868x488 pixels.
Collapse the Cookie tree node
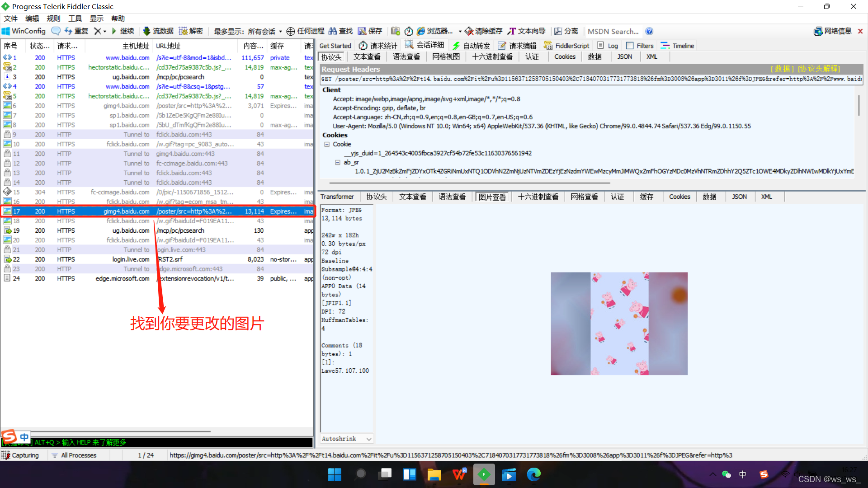[327, 145]
